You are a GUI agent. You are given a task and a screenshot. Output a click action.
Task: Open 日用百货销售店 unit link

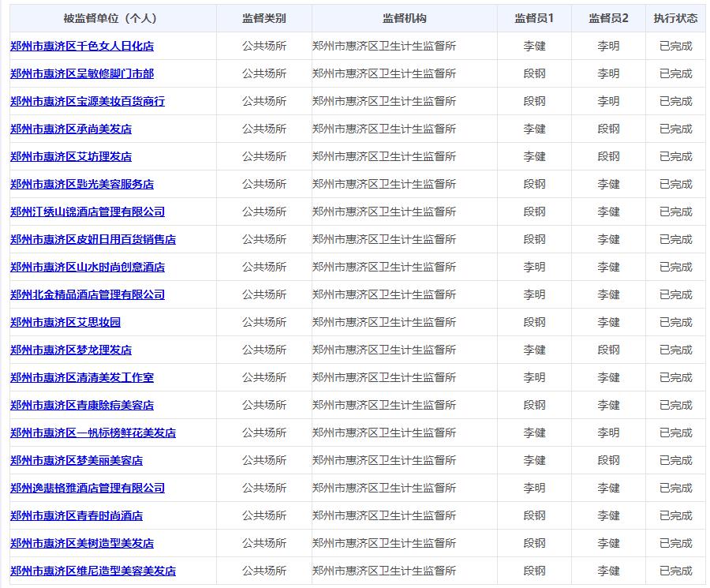(x=93, y=239)
